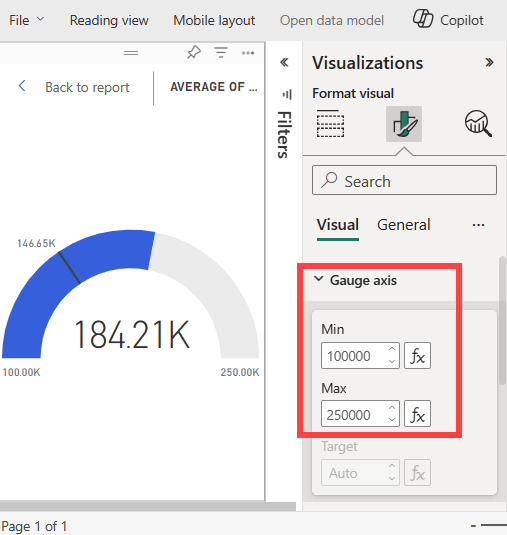Click the Min value field
507x535 pixels.
[360, 356]
